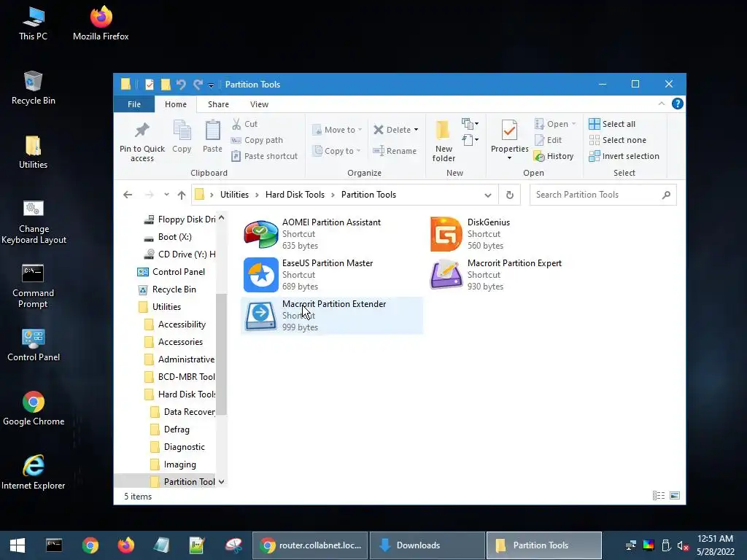Switch to router.collabnet Chrome taskbar window
The image size is (747, 560).
click(310, 545)
